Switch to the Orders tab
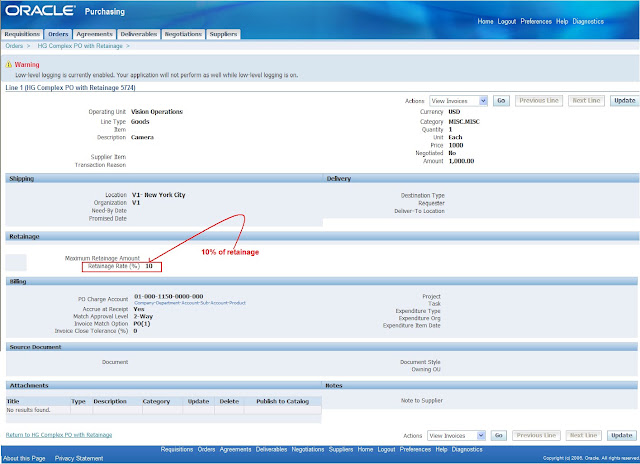The image size is (640, 464). 58,34
